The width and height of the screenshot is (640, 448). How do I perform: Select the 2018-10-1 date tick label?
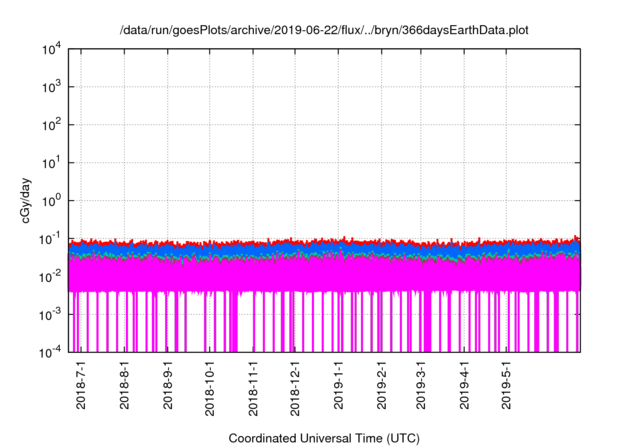pos(210,388)
